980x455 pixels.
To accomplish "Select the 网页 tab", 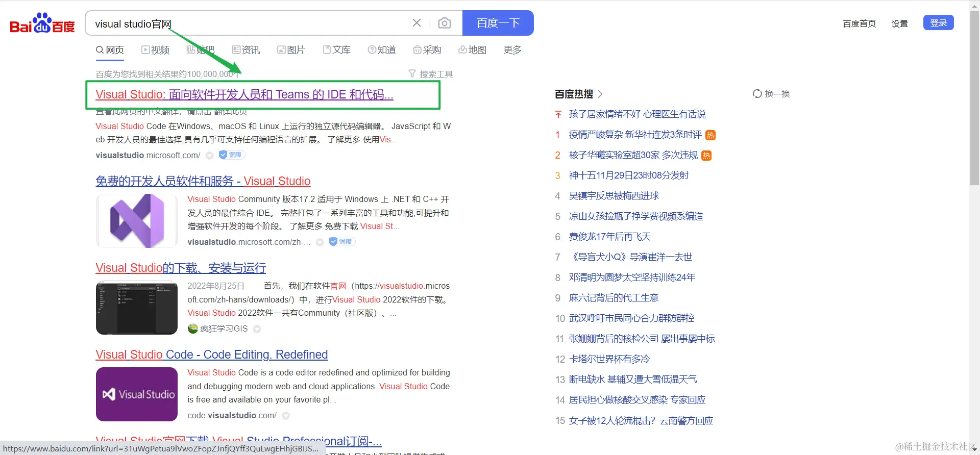I will [110, 50].
